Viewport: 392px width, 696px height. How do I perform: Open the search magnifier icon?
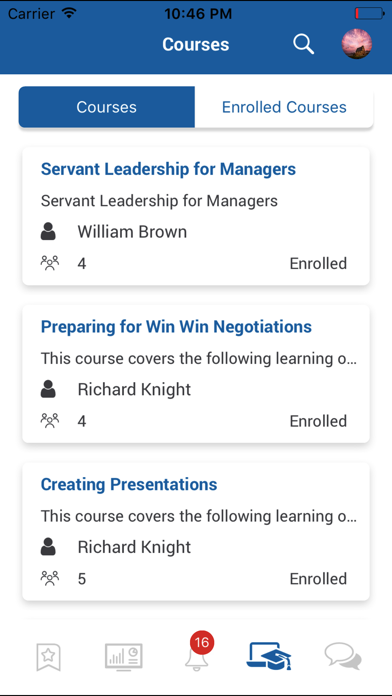304,44
